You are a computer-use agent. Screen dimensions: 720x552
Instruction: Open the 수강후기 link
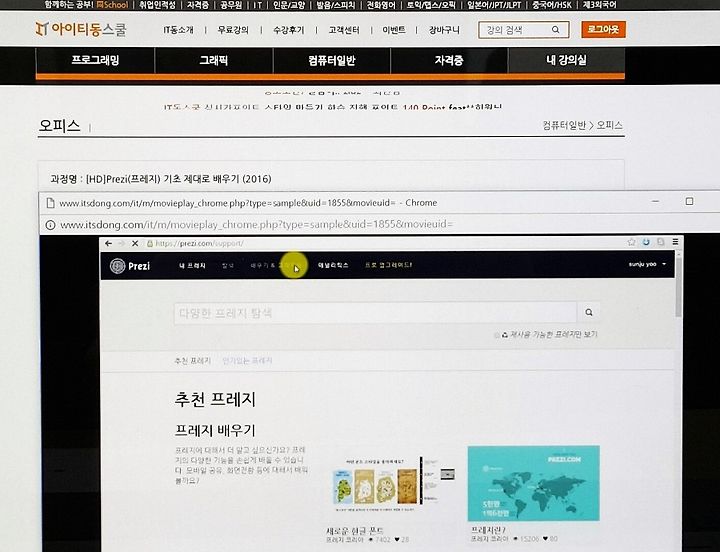click(288, 30)
